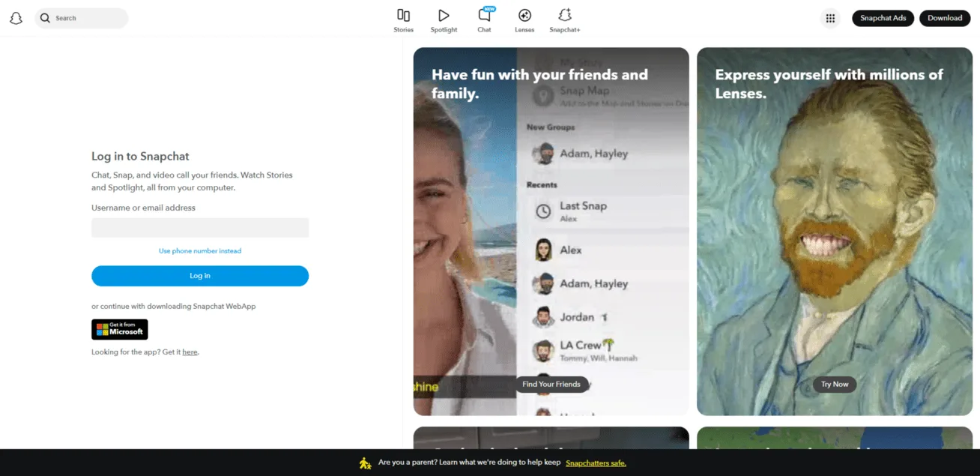Click the Van Gogh lens card image
The width and height of the screenshot is (980, 476).
(x=835, y=232)
